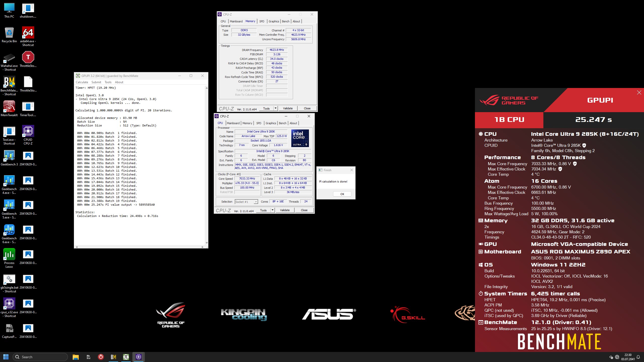This screenshot has height=362, width=644.
Task: Open cpuz_x32.exe shortcut on desktop
Action: [9, 307]
